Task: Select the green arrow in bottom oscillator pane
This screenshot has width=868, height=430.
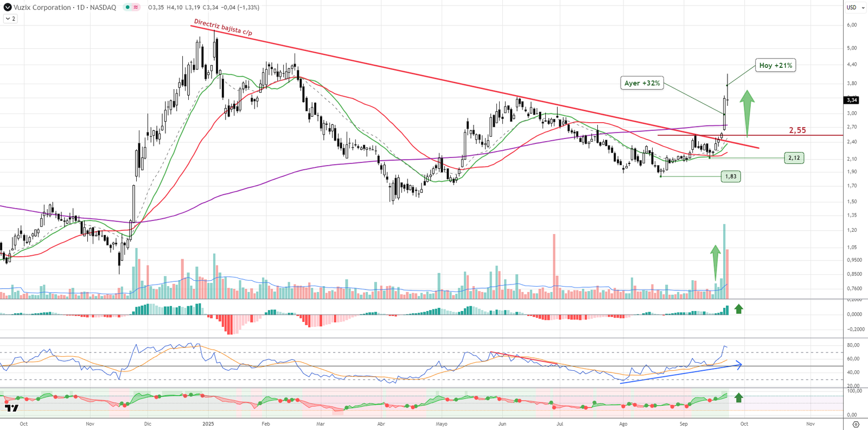Action: pyautogui.click(x=738, y=397)
